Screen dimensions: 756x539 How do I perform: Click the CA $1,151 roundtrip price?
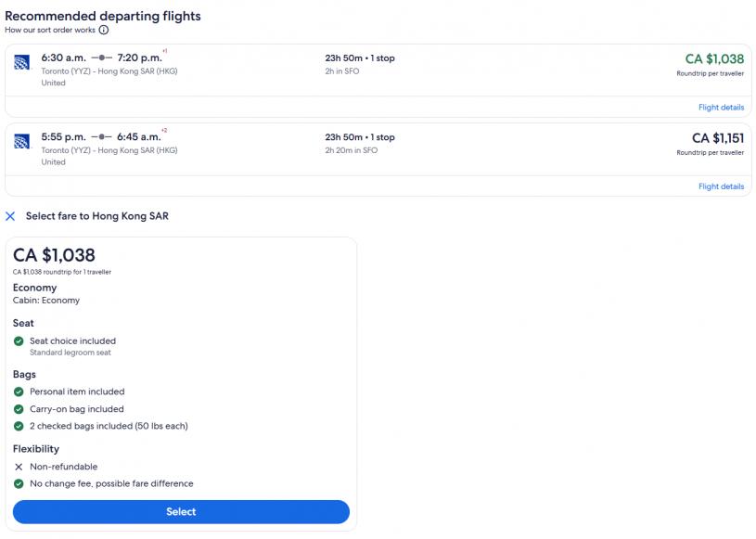pyautogui.click(x=717, y=138)
